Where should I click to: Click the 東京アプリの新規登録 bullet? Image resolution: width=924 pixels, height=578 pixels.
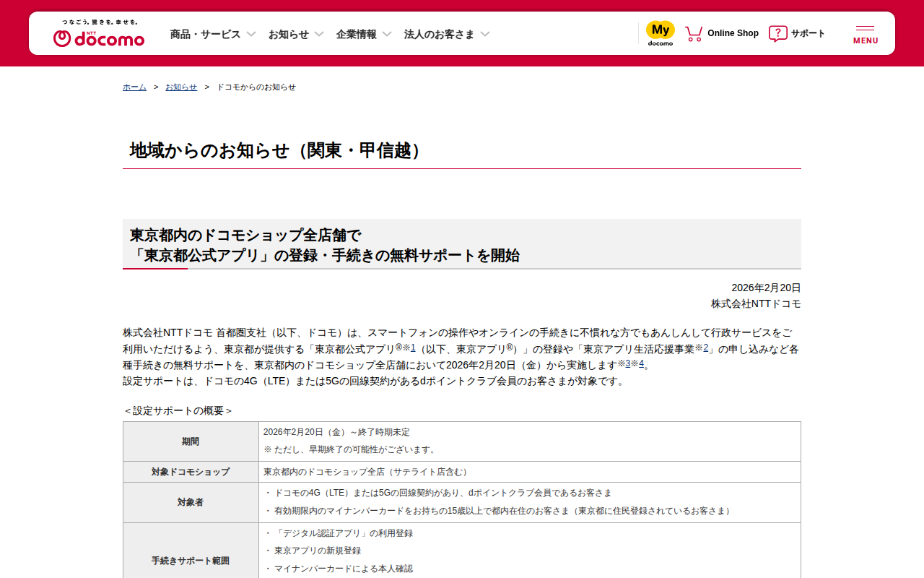[312, 551]
